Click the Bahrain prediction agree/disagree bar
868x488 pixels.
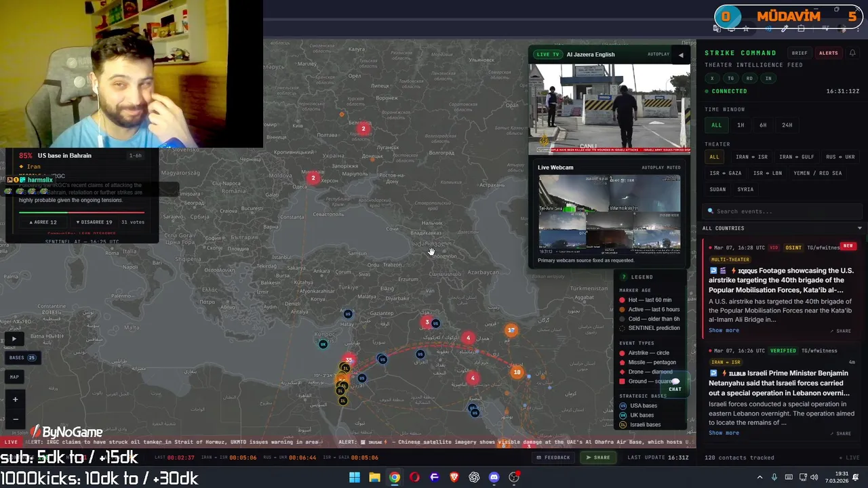pos(81,212)
